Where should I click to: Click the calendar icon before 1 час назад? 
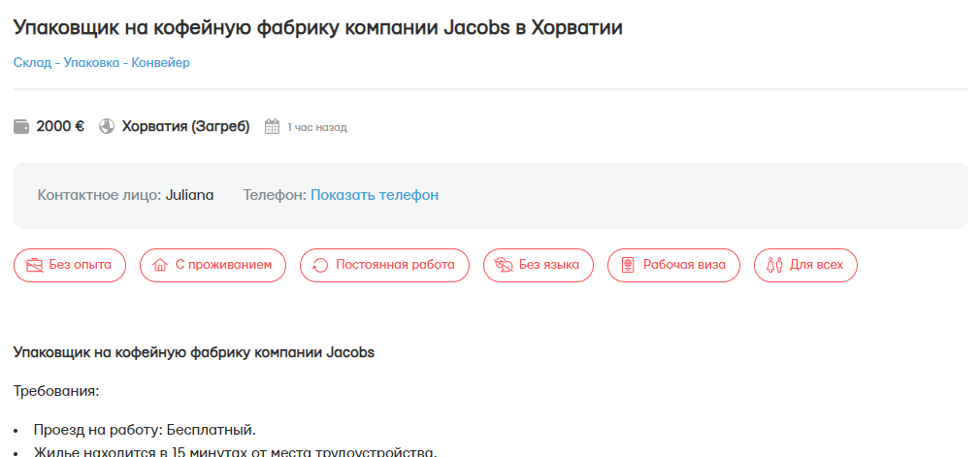pyautogui.click(x=272, y=126)
